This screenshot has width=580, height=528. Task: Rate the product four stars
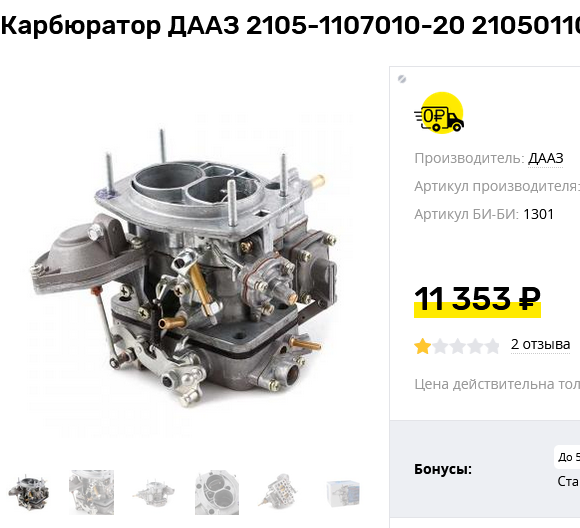click(475, 347)
